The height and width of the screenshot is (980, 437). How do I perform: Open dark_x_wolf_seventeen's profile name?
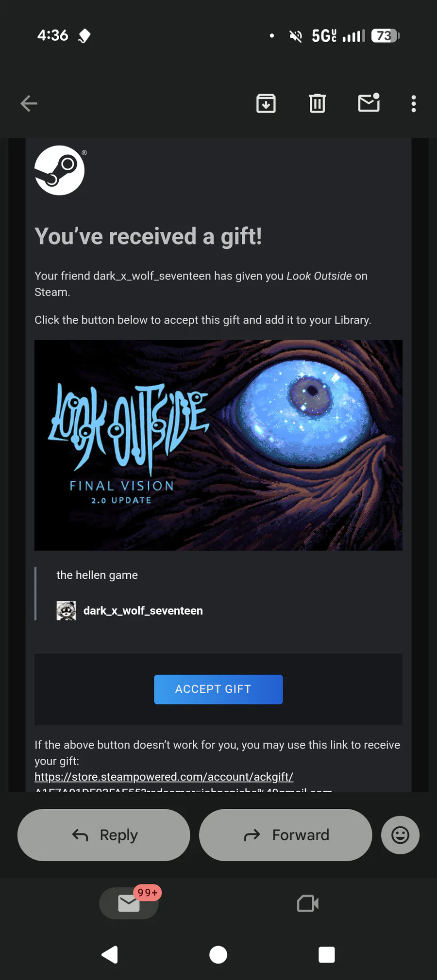coord(143,611)
